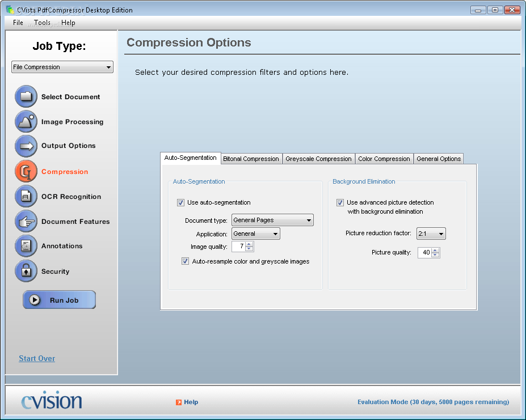Switch to the General Options tab
Screen dimensions: 526x420
point(439,159)
